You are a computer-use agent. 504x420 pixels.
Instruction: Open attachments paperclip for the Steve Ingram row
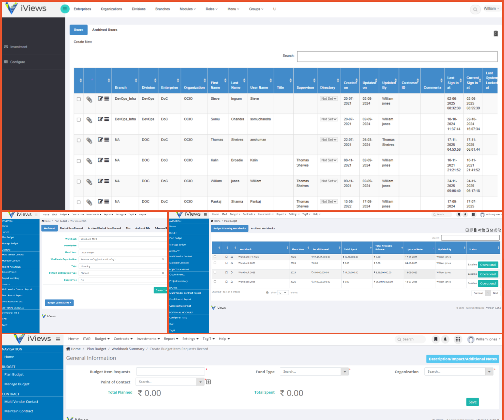tap(89, 99)
